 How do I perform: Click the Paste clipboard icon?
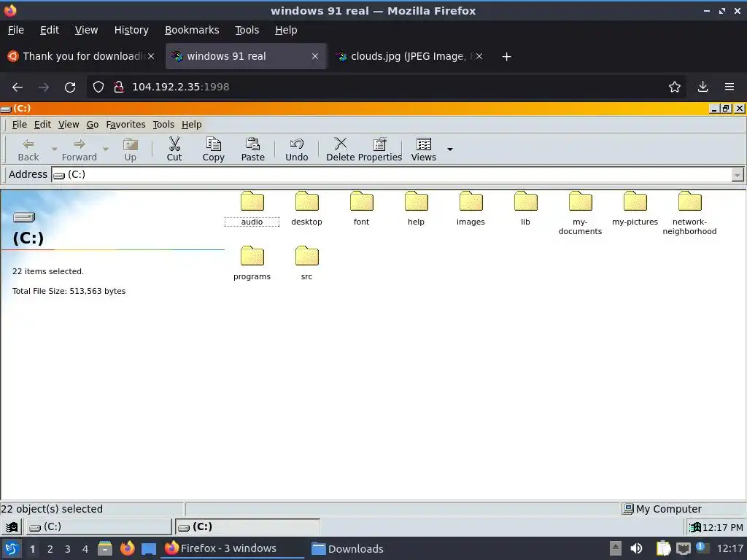pos(252,144)
